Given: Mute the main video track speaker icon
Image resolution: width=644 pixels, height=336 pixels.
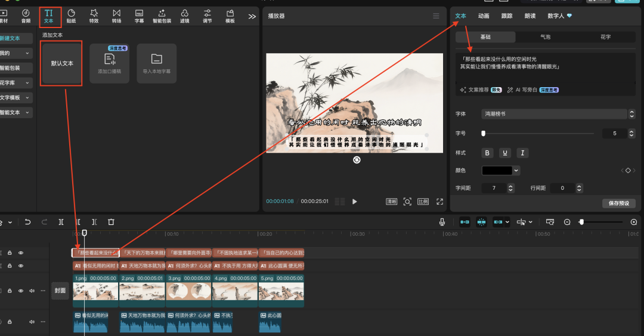Looking at the screenshot, I should (x=32, y=291).
